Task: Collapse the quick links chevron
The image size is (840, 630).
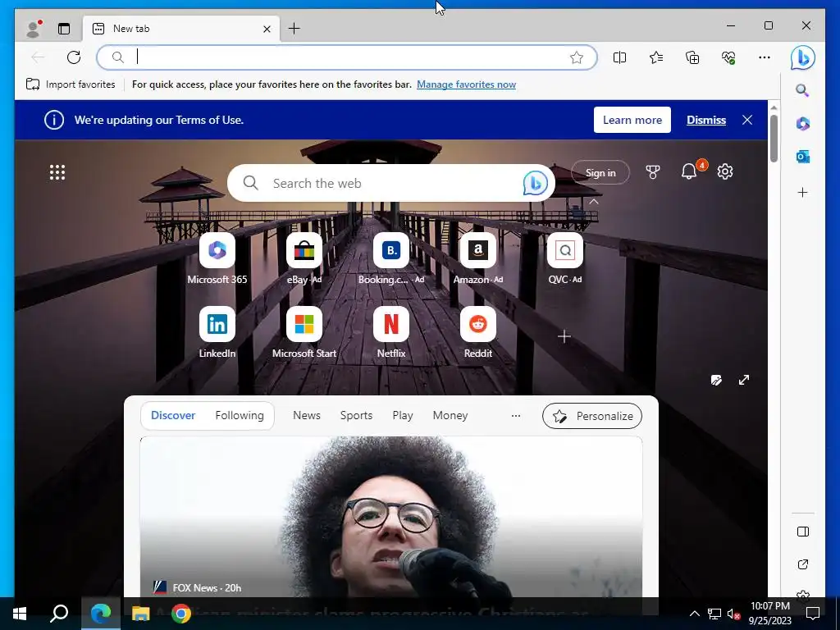Action: [594, 202]
